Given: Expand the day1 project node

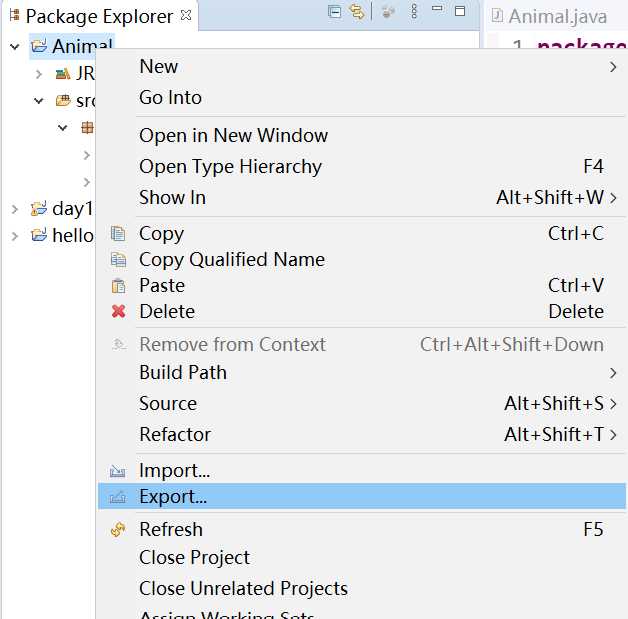Looking at the screenshot, I should pos(15,209).
